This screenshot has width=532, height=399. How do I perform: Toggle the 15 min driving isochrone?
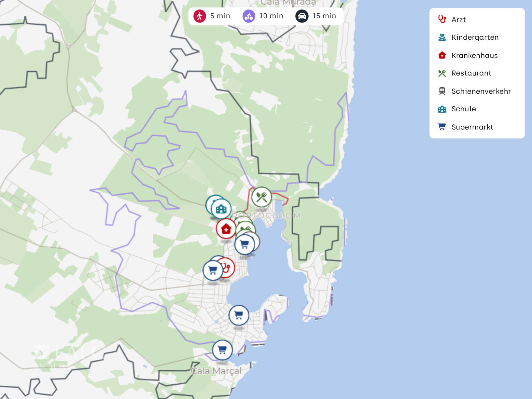[x=316, y=16]
